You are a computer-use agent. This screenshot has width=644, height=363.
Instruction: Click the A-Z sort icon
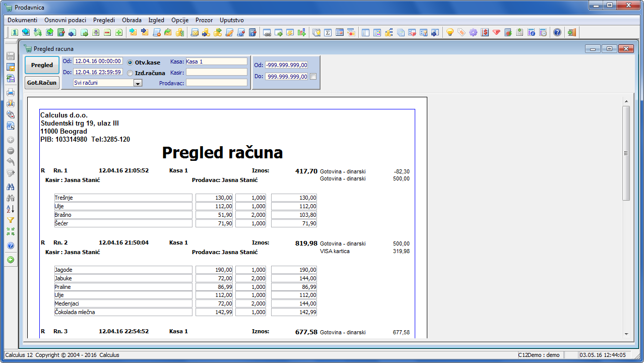point(11,209)
